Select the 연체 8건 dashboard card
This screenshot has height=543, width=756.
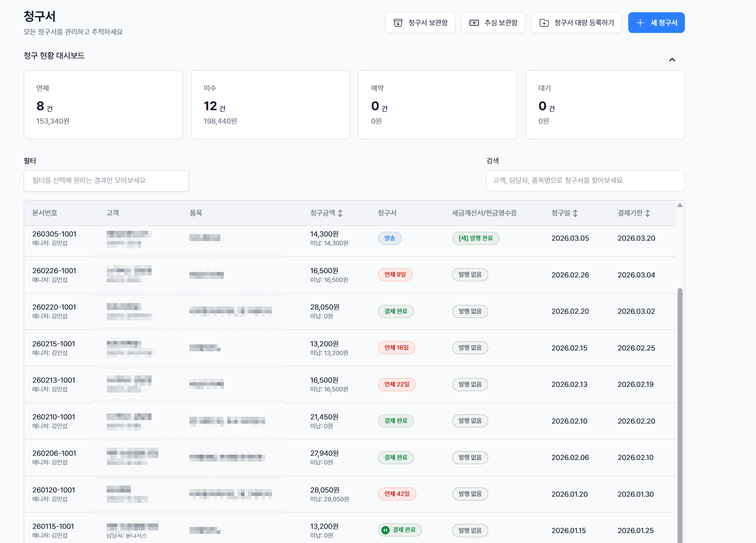[x=103, y=104]
